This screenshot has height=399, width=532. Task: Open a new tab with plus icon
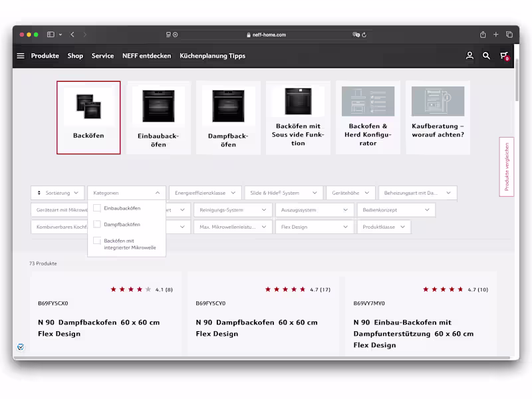pyautogui.click(x=495, y=35)
